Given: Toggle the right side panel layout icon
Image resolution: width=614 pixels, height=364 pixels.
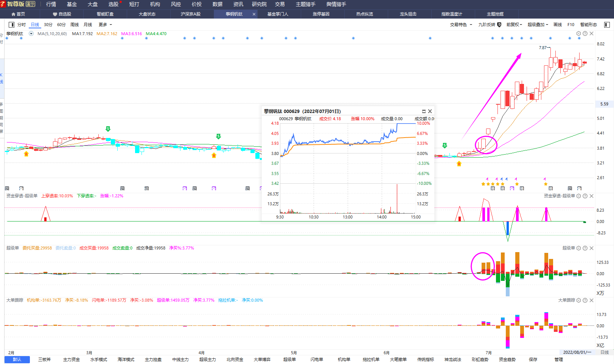Looking at the screenshot, I should tap(607, 25).
